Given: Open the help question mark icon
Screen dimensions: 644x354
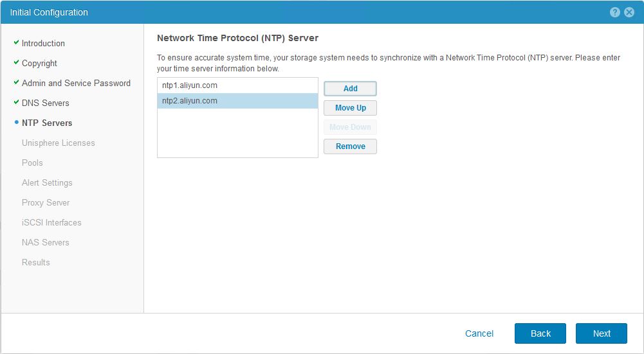Looking at the screenshot, I should (x=614, y=12).
